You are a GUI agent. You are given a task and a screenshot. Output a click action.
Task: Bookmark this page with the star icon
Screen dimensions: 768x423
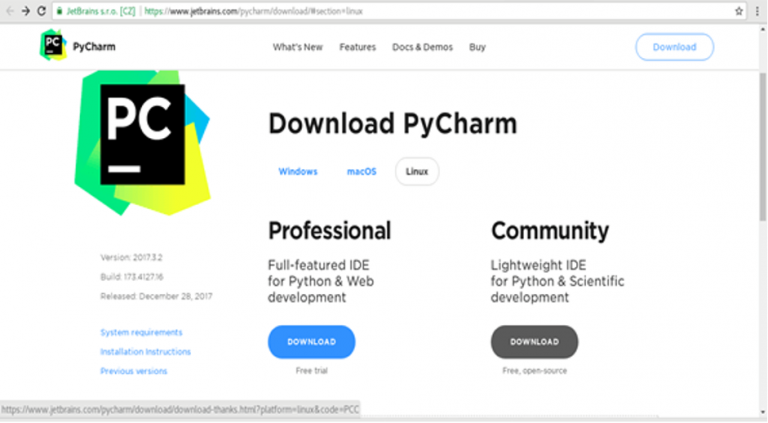coord(739,11)
